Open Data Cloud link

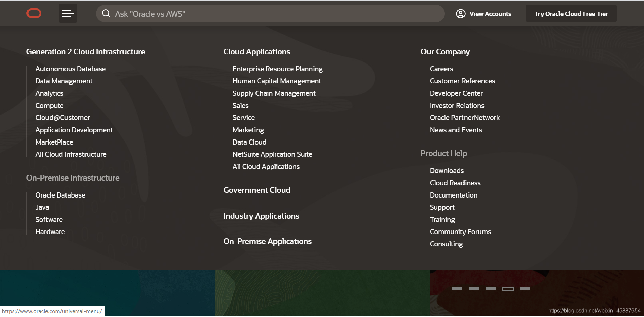(249, 142)
